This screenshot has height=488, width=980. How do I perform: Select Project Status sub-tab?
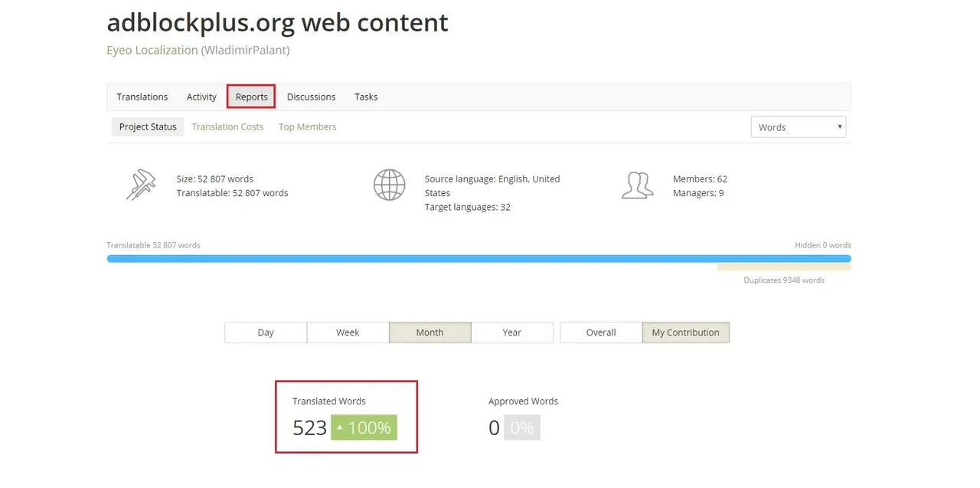point(148,126)
